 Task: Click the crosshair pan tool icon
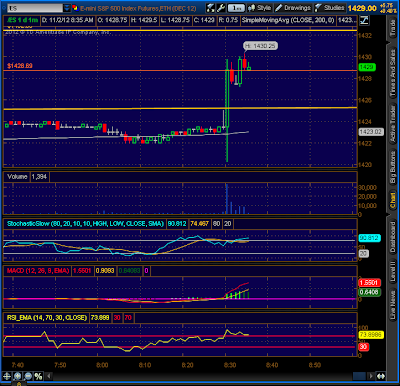(x=7, y=376)
